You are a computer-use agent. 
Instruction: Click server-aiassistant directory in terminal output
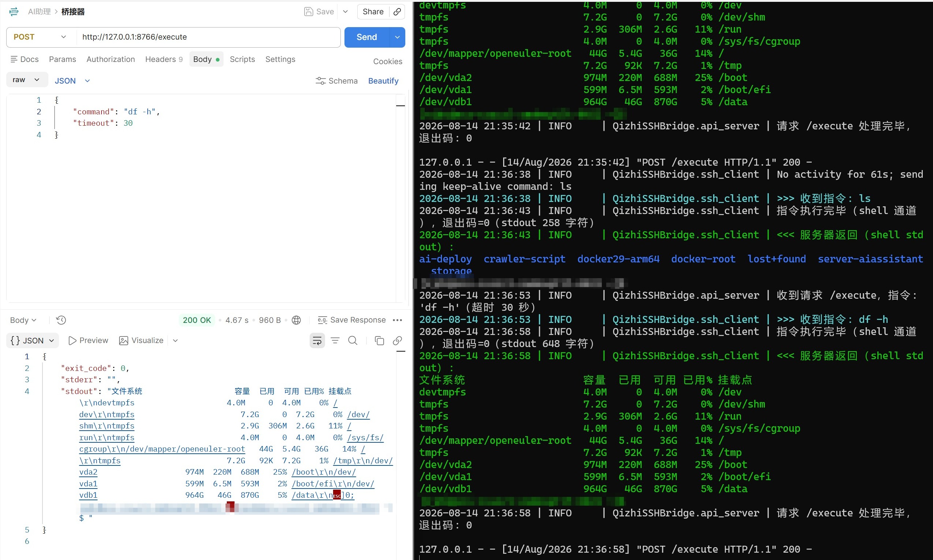point(870,259)
